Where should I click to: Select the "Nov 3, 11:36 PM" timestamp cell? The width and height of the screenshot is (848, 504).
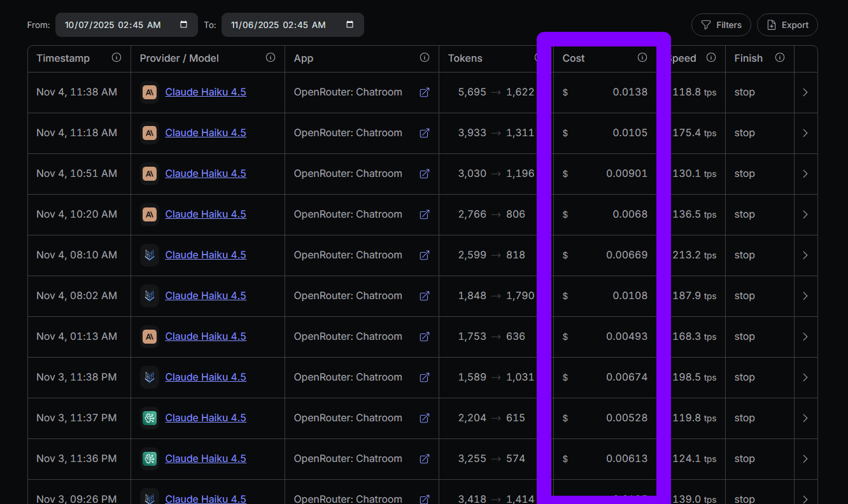pyautogui.click(x=76, y=459)
